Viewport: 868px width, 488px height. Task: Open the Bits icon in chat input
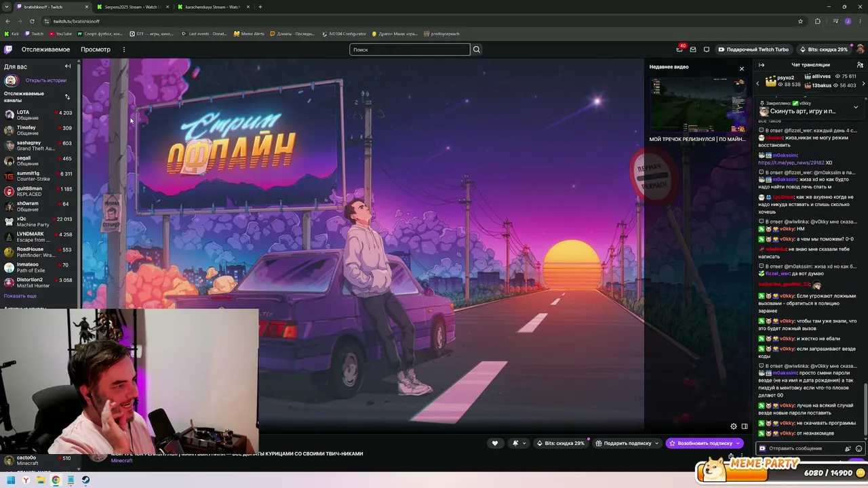[x=848, y=449]
